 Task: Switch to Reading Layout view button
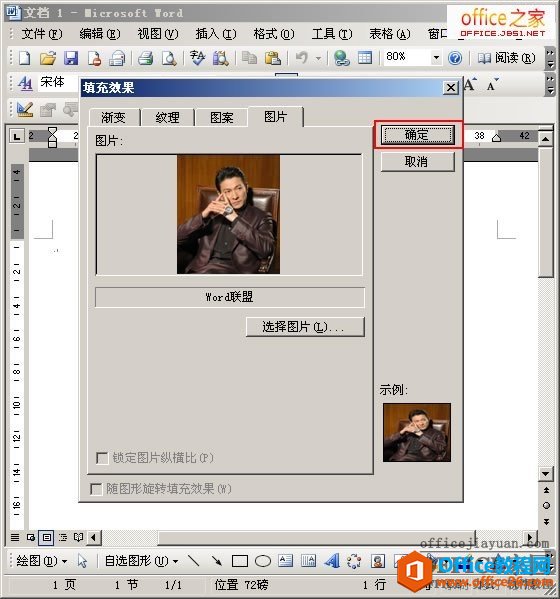[x=78, y=537]
